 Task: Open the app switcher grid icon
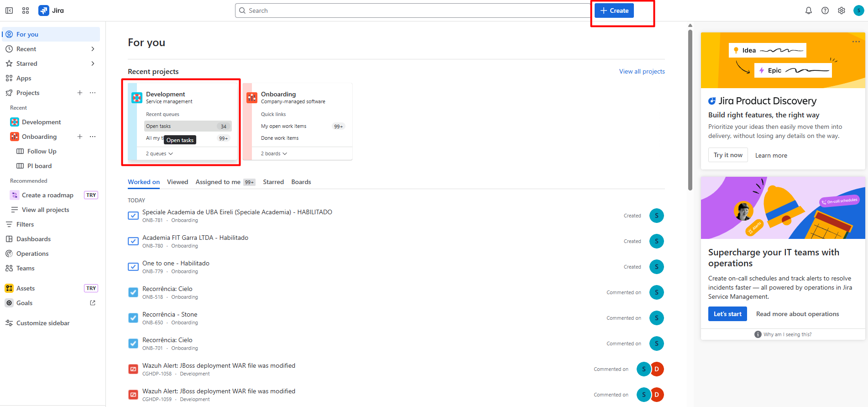point(26,11)
